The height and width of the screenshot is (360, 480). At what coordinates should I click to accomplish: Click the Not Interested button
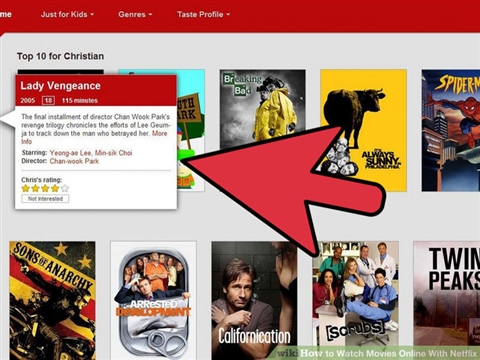pyautogui.click(x=45, y=199)
